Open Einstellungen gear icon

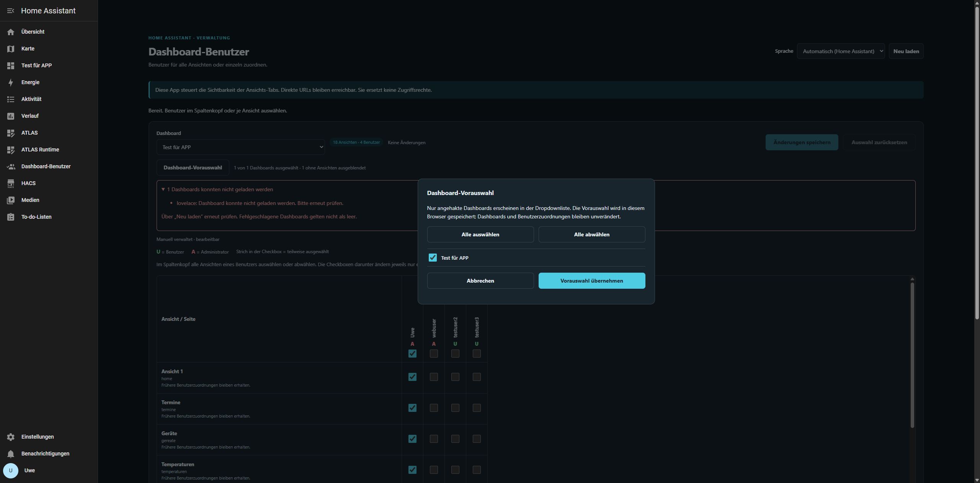(x=11, y=437)
